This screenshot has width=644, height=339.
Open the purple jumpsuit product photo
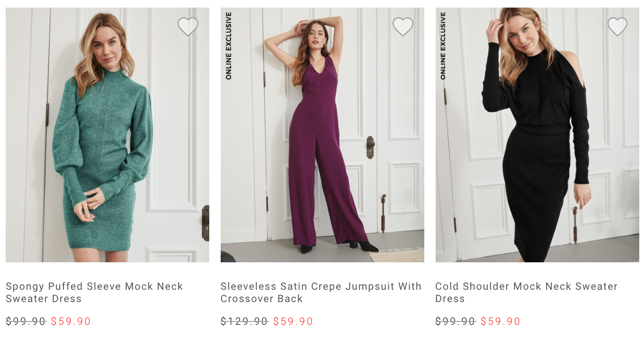(322, 142)
